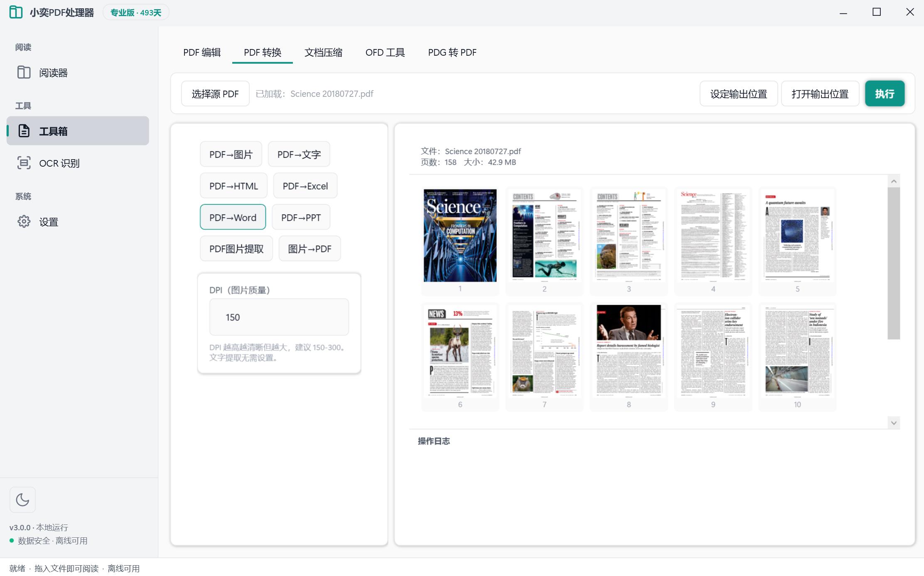Viewport: 924px width, 576px height.
Task: Click the thumbnail scrollbar down arrow
Action: pos(894,423)
